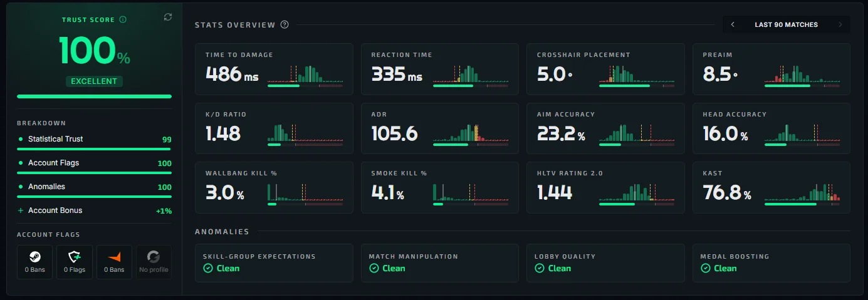Open the KAST stat card
The image size is (868, 300).
click(x=771, y=188)
